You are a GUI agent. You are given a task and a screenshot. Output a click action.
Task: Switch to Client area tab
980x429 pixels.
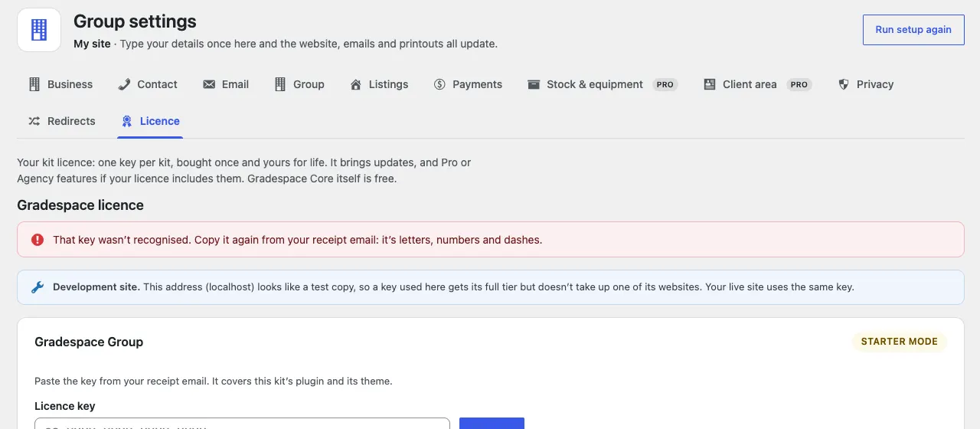pos(758,84)
